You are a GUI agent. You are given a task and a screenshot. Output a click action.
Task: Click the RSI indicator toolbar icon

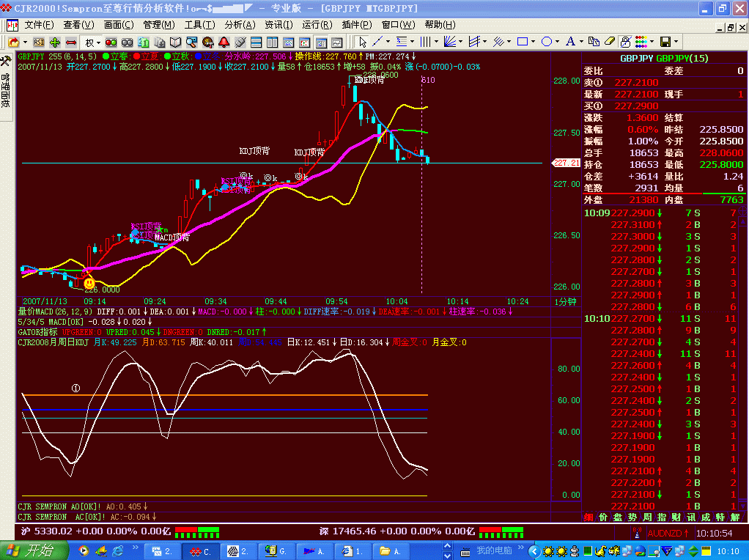pyautogui.click(x=39, y=42)
